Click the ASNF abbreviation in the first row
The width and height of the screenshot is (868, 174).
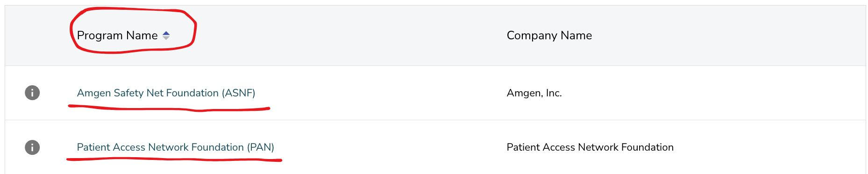pyautogui.click(x=239, y=93)
